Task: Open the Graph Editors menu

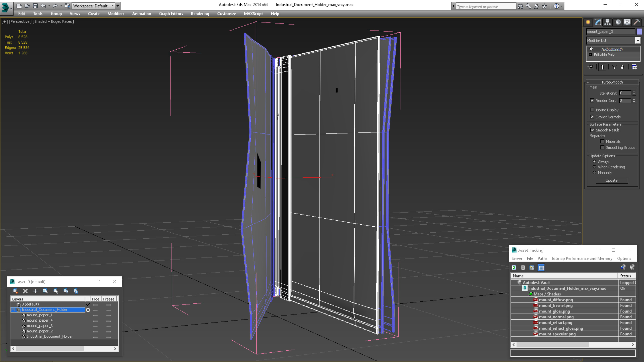Action: pos(171,14)
